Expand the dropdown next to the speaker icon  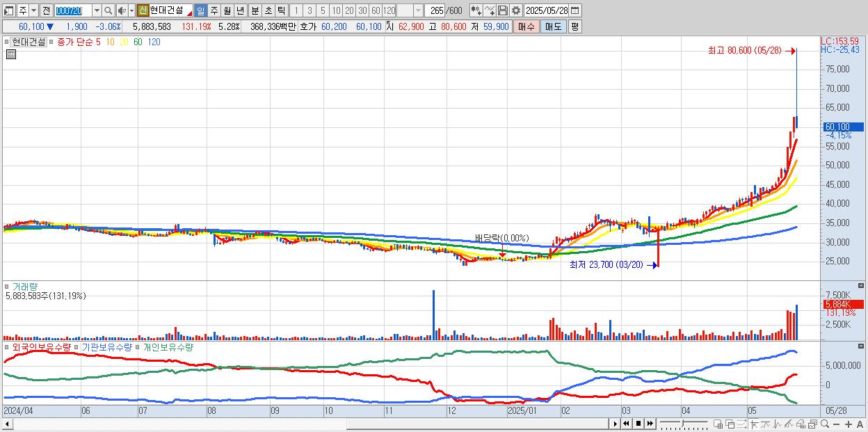point(131,10)
